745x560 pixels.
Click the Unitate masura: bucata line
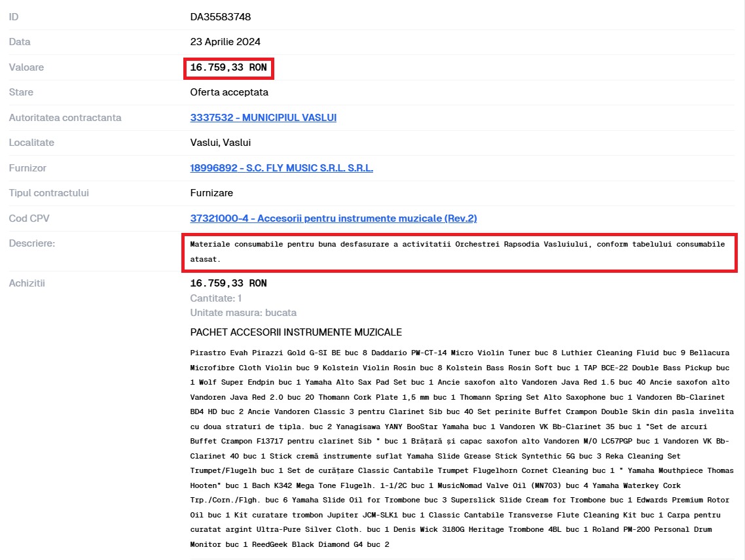click(x=244, y=313)
